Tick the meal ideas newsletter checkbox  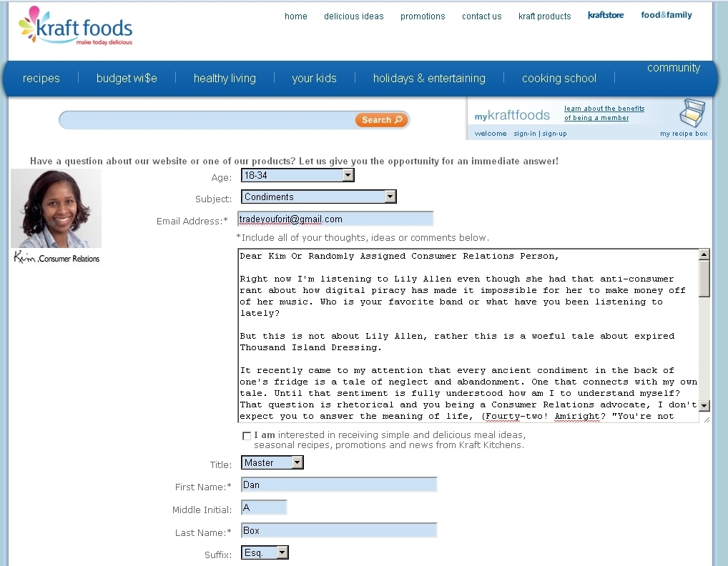pos(247,436)
